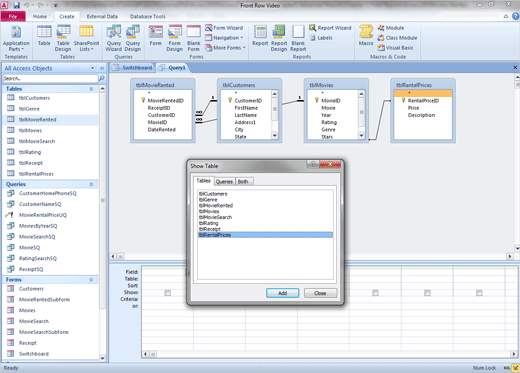
Task: Select CustomerHomePhoneSQ query
Action: click(51, 193)
